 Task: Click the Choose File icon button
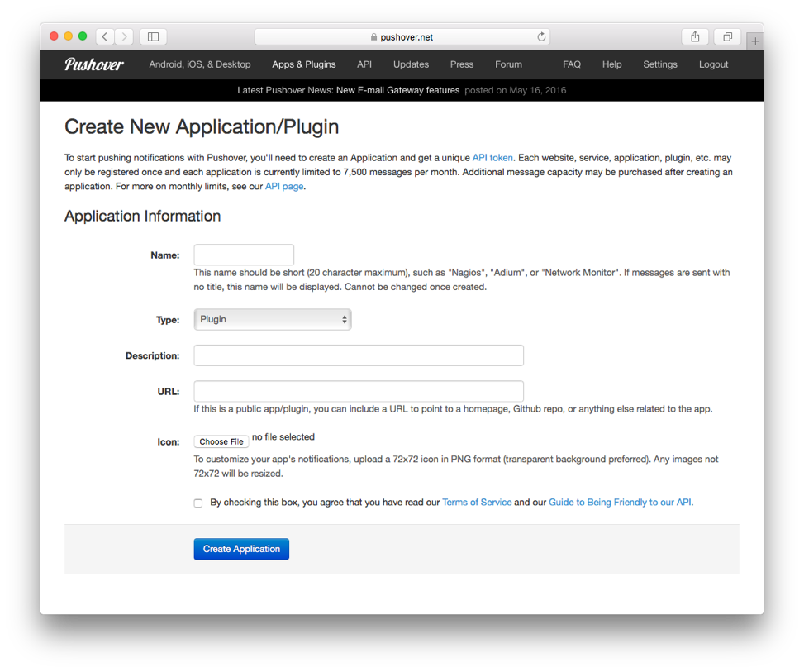[221, 441]
